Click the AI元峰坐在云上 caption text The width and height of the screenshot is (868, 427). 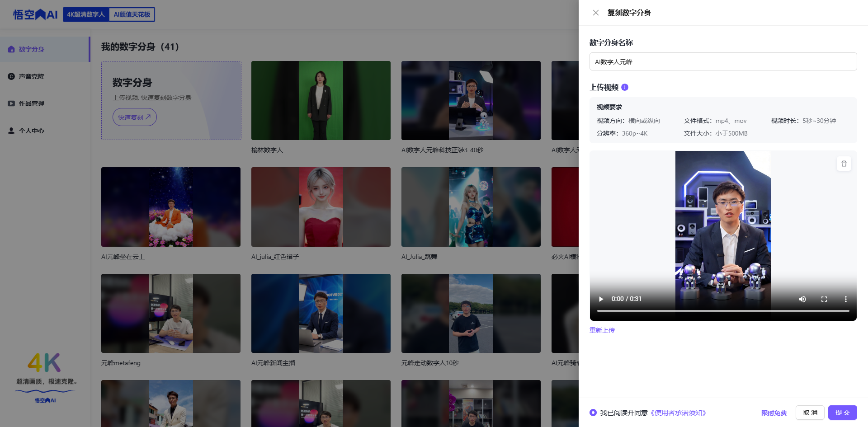coord(123,257)
